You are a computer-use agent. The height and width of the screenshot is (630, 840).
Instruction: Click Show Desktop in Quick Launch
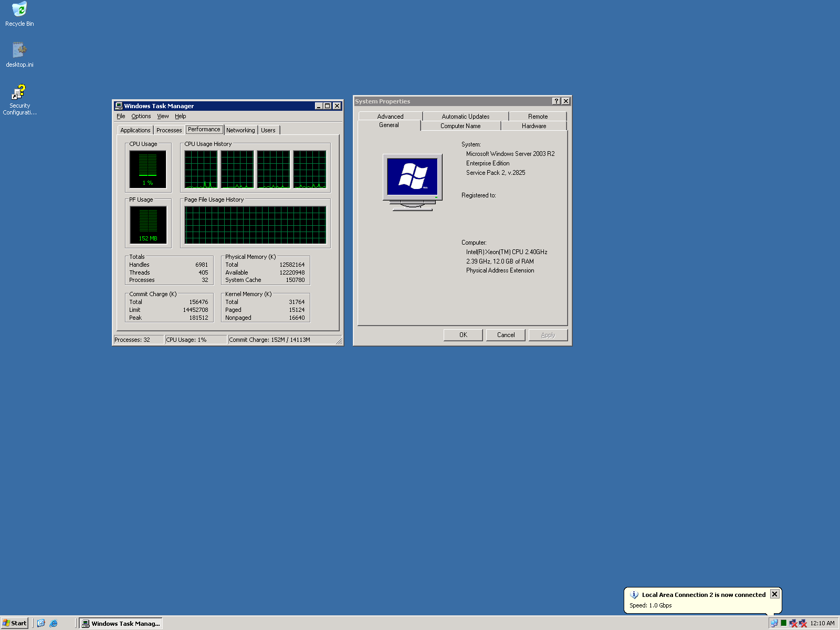click(41, 624)
